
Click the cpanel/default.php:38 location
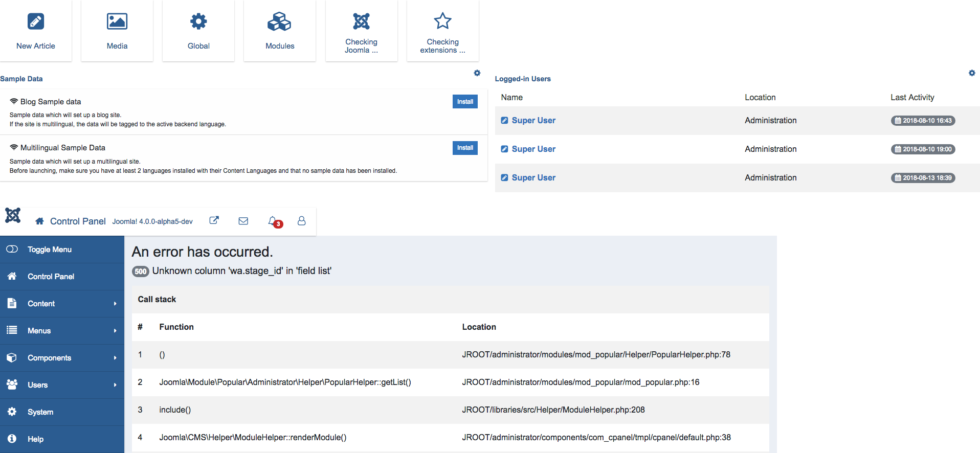596,438
